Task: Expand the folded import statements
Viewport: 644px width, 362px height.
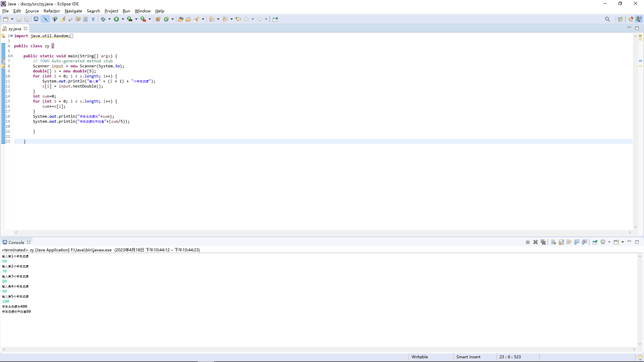Action: click(x=11, y=36)
